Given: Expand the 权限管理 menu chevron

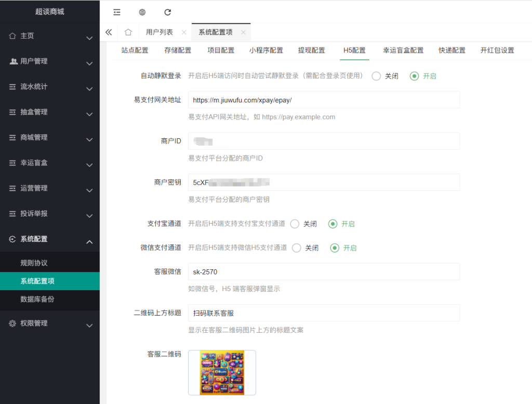Looking at the screenshot, I should (89, 325).
